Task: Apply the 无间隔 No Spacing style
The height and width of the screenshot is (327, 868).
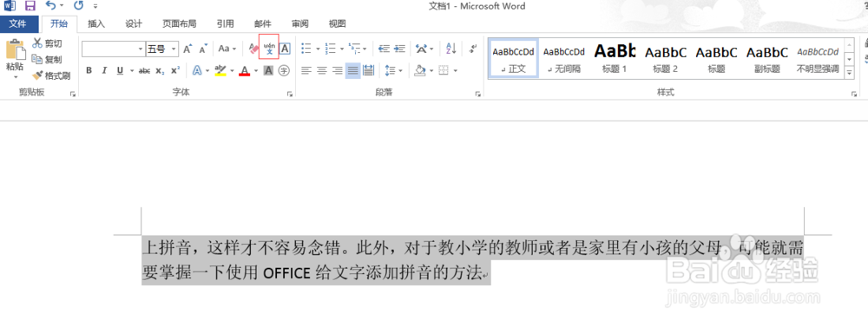Action: pos(564,58)
